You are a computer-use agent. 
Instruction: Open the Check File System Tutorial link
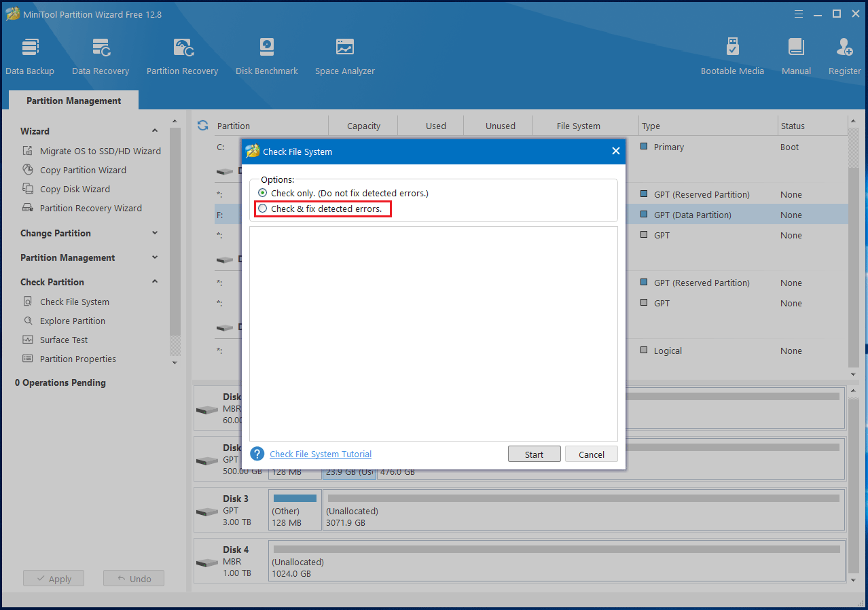pyautogui.click(x=321, y=454)
